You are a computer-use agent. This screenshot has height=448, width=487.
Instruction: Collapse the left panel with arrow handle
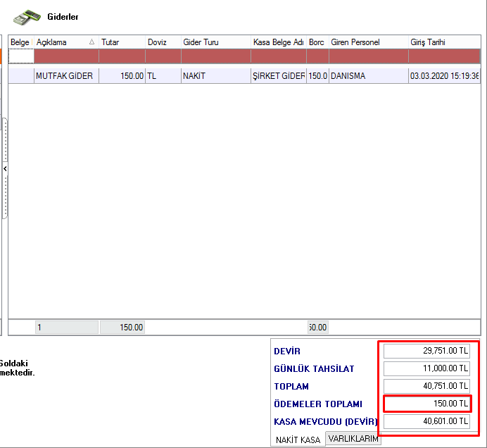click(x=4, y=169)
